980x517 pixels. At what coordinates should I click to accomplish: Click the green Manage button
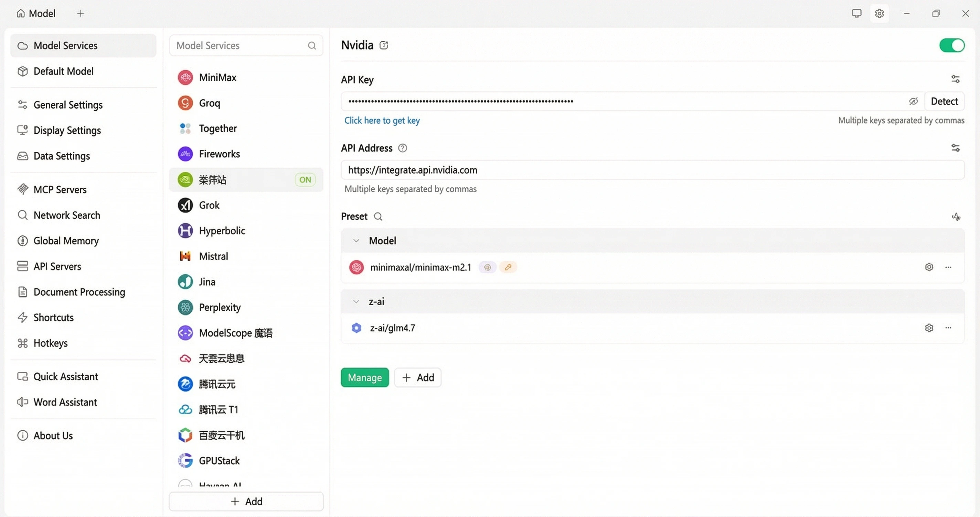(x=364, y=377)
